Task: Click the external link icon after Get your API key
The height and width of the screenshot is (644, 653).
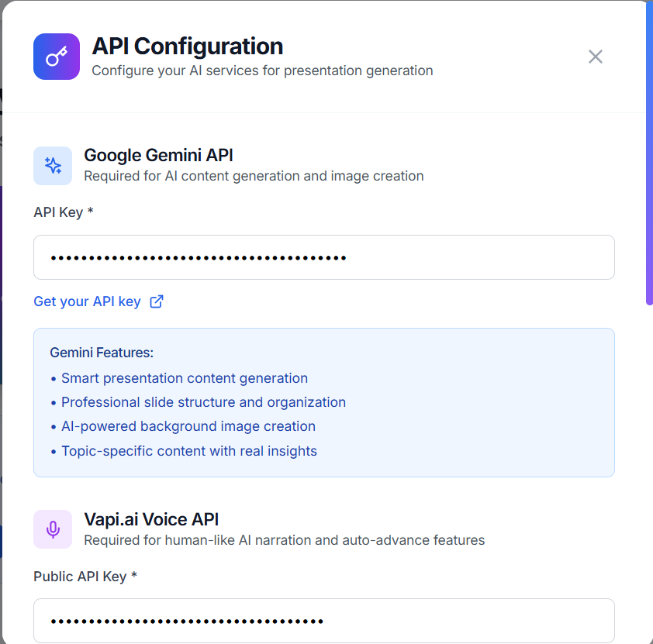Action: point(157,301)
